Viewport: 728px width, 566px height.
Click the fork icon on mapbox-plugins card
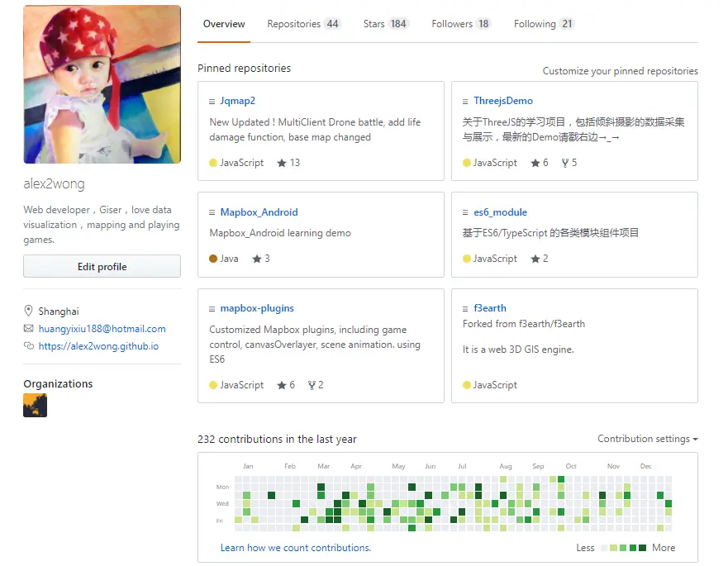[312, 385]
